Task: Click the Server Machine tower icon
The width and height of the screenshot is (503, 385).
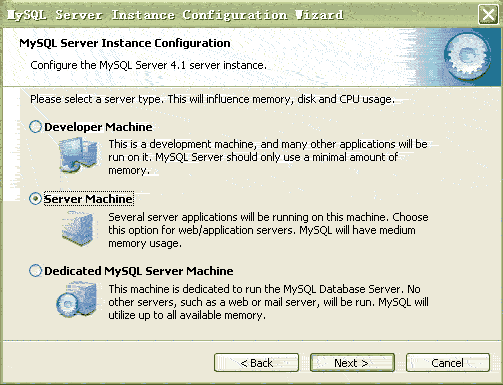Action: 78,229
